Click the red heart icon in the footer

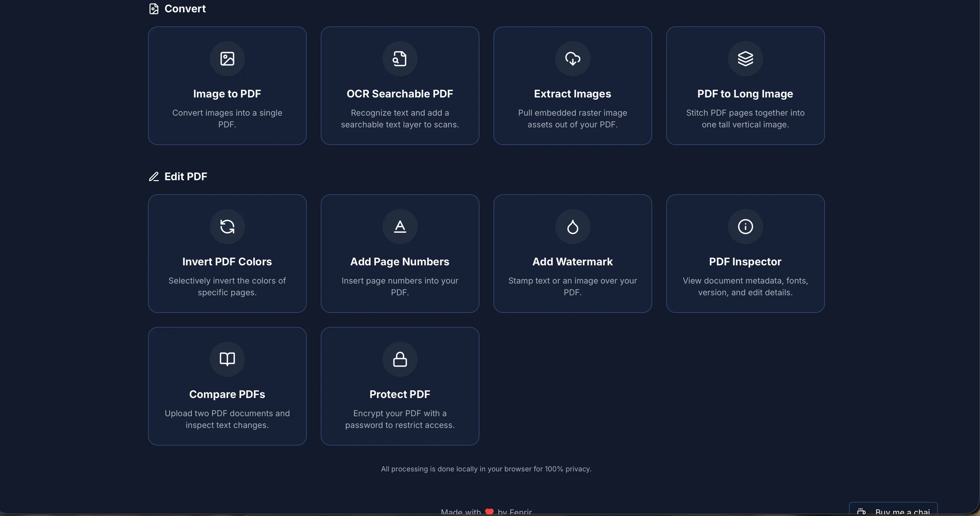(x=489, y=512)
